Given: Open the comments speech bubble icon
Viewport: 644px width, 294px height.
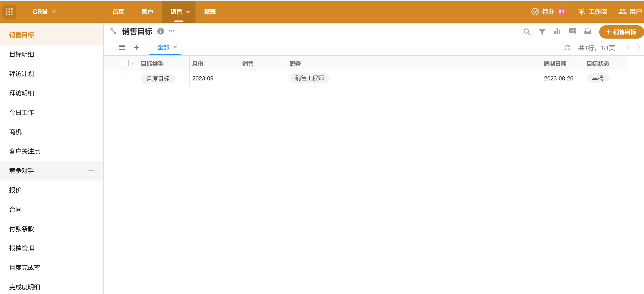Looking at the screenshot, I should pyautogui.click(x=572, y=31).
